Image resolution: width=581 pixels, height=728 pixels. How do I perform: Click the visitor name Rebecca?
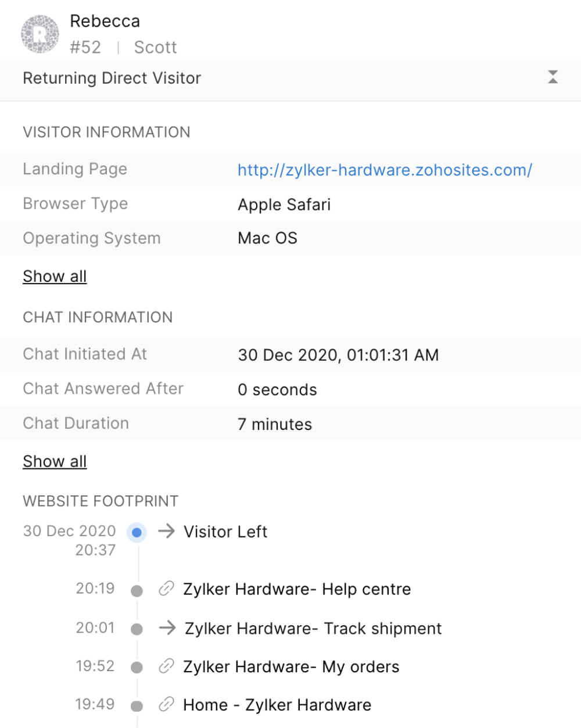105,21
